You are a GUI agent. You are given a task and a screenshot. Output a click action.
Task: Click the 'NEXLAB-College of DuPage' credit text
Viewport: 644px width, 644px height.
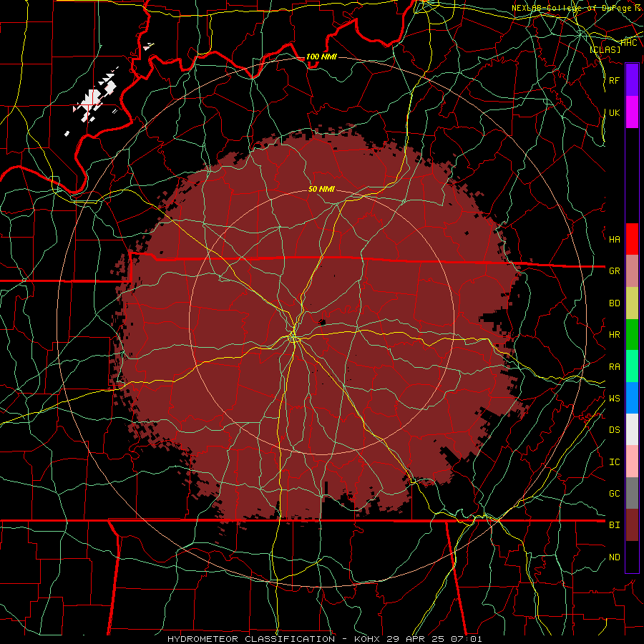click(572, 8)
